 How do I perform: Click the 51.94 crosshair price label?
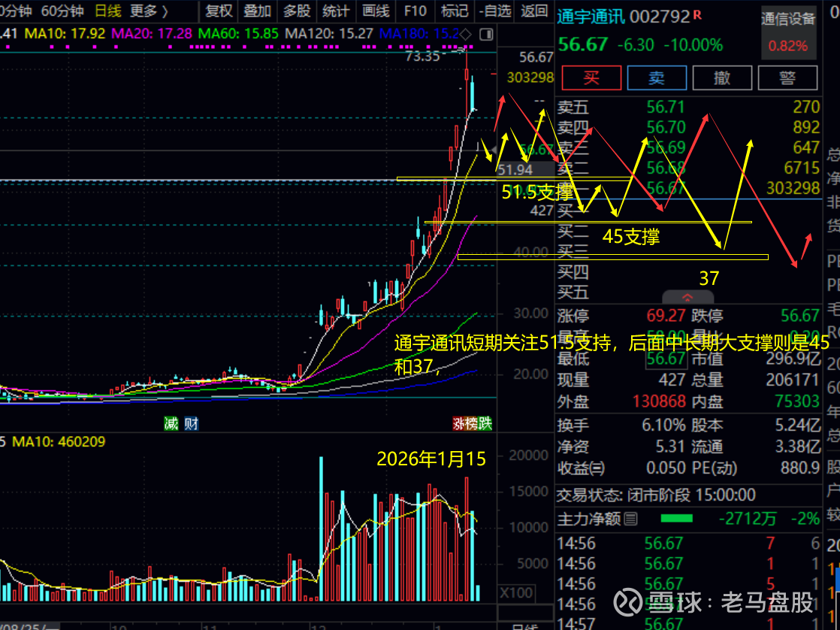click(515, 170)
